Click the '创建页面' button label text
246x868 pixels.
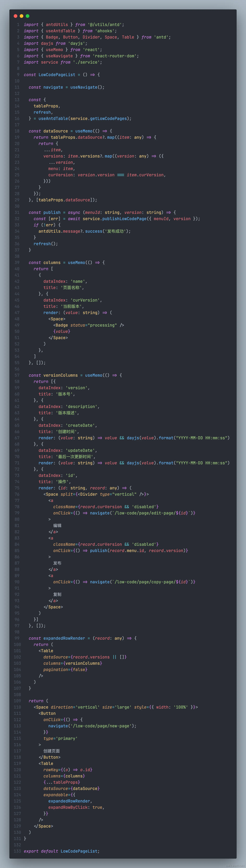[51, 751]
